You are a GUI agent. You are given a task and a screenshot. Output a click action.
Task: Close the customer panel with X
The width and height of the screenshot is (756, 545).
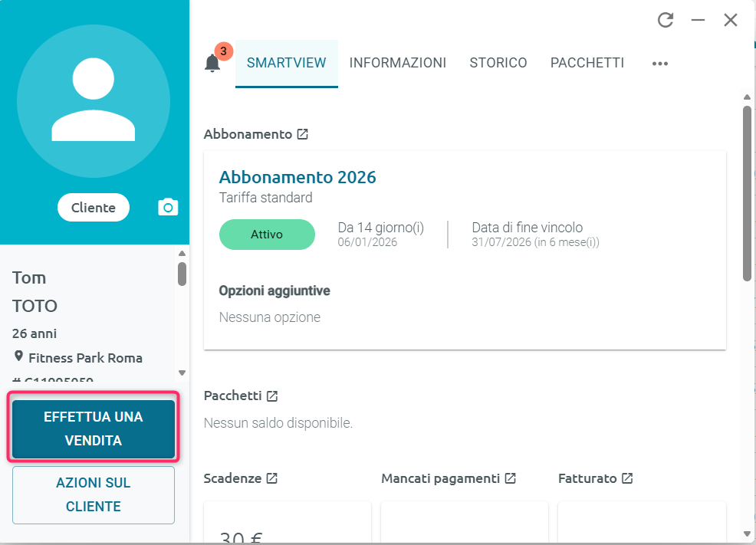pyautogui.click(x=731, y=20)
